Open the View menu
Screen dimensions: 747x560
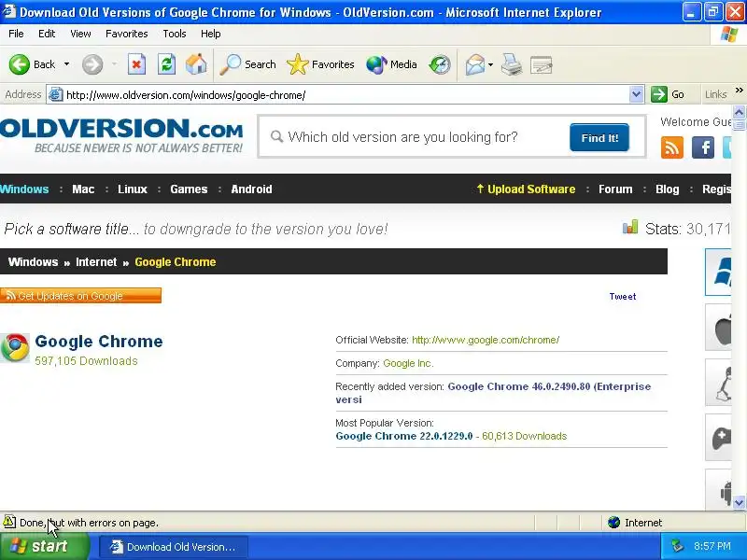[x=80, y=34]
